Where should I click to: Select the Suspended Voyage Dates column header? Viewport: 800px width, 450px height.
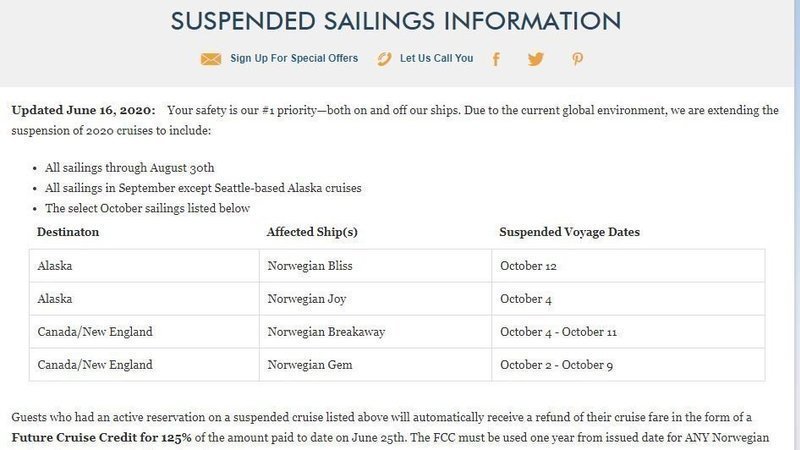point(569,232)
